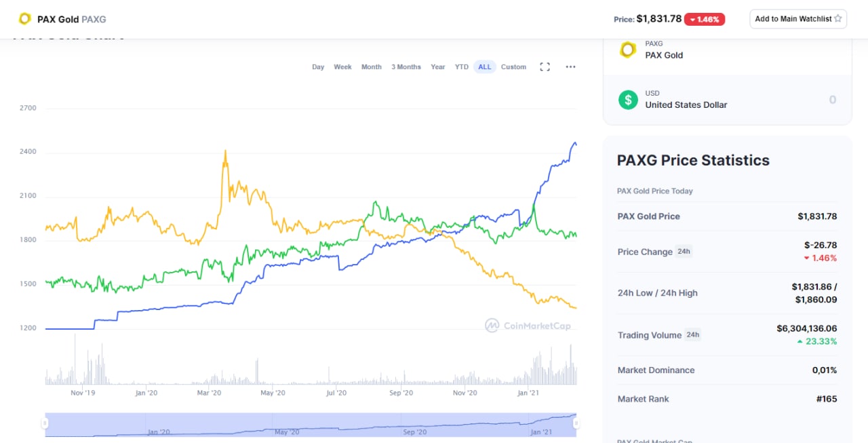Choose the Custom date range option
Viewport: 868px width, 443px height.
tap(513, 67)
